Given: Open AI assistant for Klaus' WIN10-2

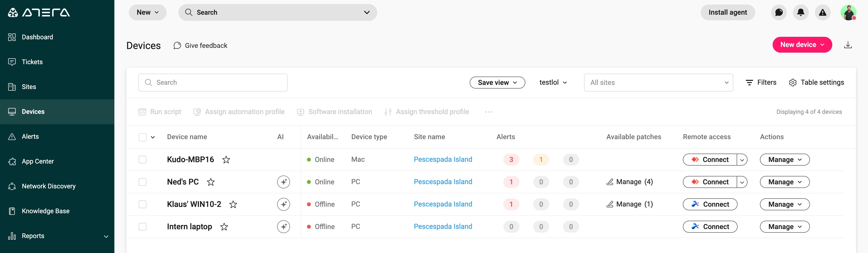Looking at the screenshot, I should tap(283, 204).
